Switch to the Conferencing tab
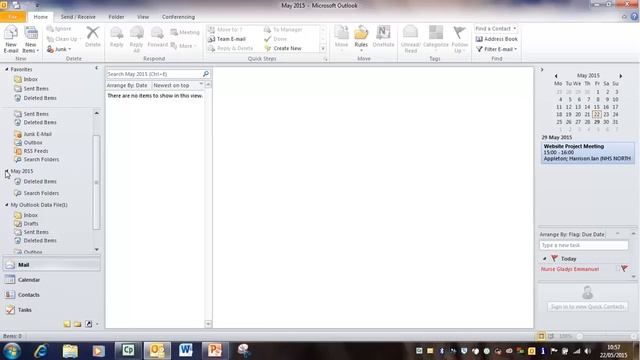 point(178,17)
